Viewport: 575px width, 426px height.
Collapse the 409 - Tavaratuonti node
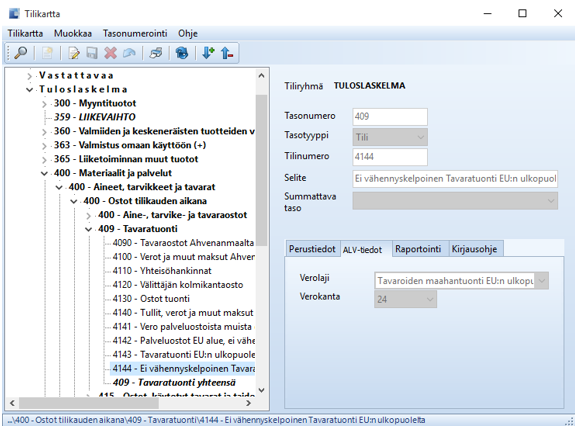click(x=88, y=229)
